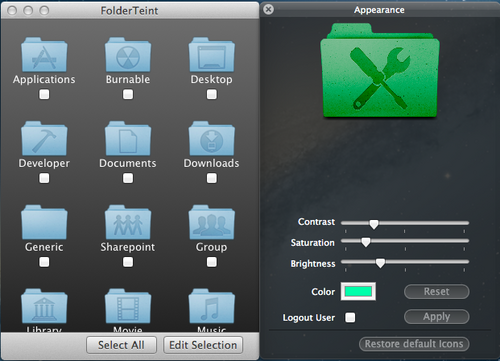This screenshot has width=500, height=361.
Task: Click the Brightness slider thumb
Action: [x=380, y=263]
